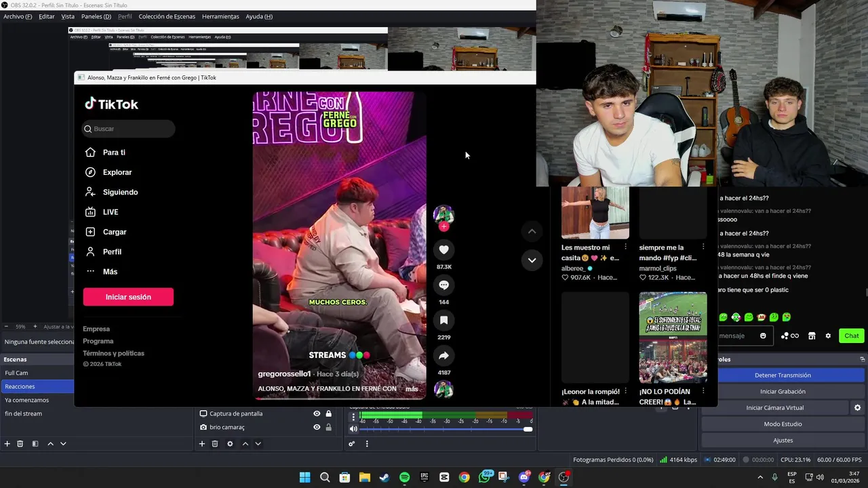Open chat settings gear icon
This screenshot has height=488, width=868.
pos(828,335)
